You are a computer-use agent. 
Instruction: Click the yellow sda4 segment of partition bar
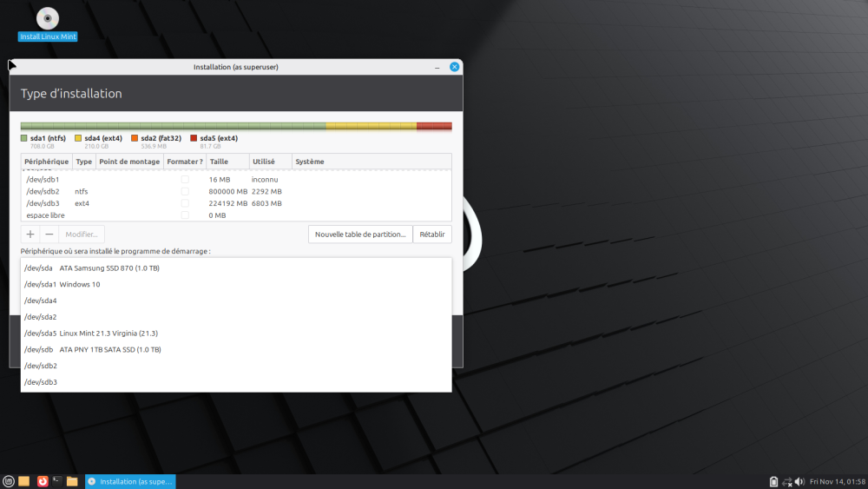click(x=372, y=126)
